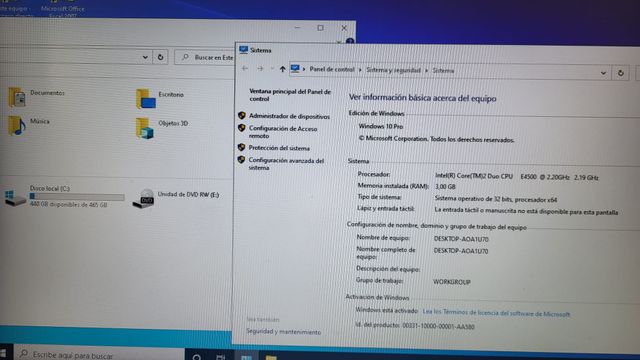Screen dimensions: 640x360
Task: Expand arrow after Sistema y seguridad breadcrumb
Action: coord(427,71)
